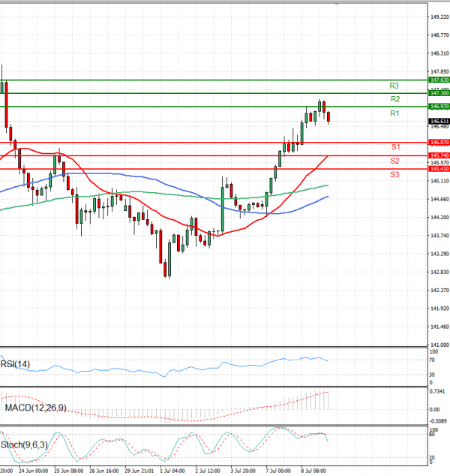Image resolution: width=450 pixels, height=476 pixels.
Task: Click the 26 Jun 16:00 time label
Action: [x=104, y=471]
